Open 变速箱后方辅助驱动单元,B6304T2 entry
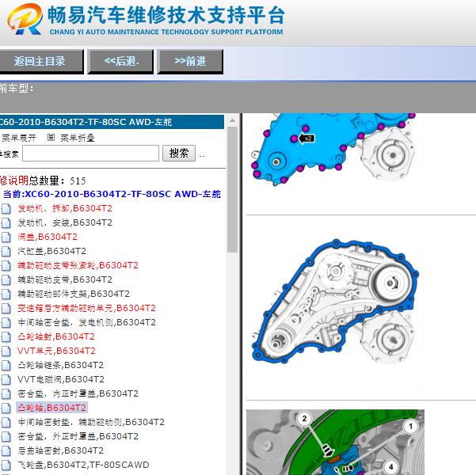 [x=86, y=309]
